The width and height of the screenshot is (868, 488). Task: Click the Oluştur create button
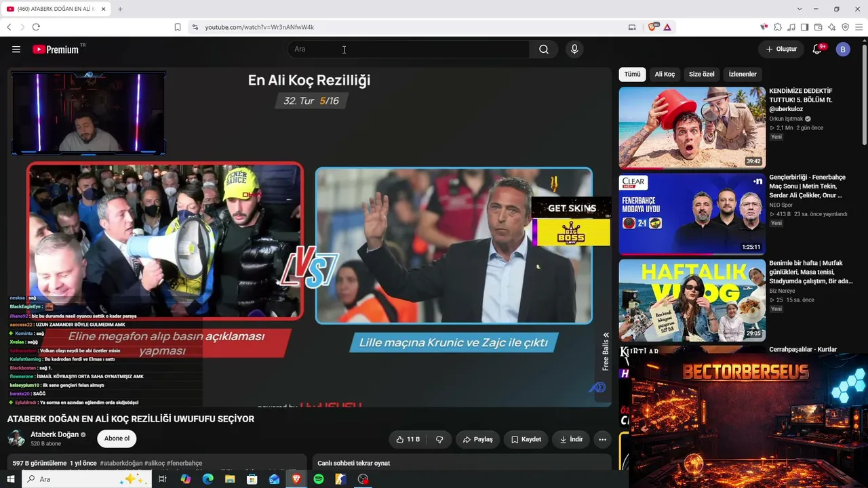click(781, 49)
